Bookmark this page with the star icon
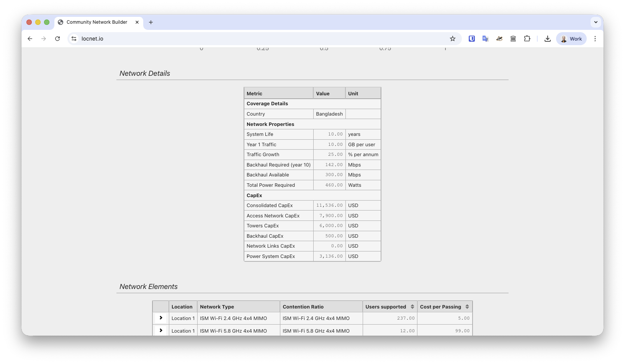This screenshot has height=364, width=625. 453,39
